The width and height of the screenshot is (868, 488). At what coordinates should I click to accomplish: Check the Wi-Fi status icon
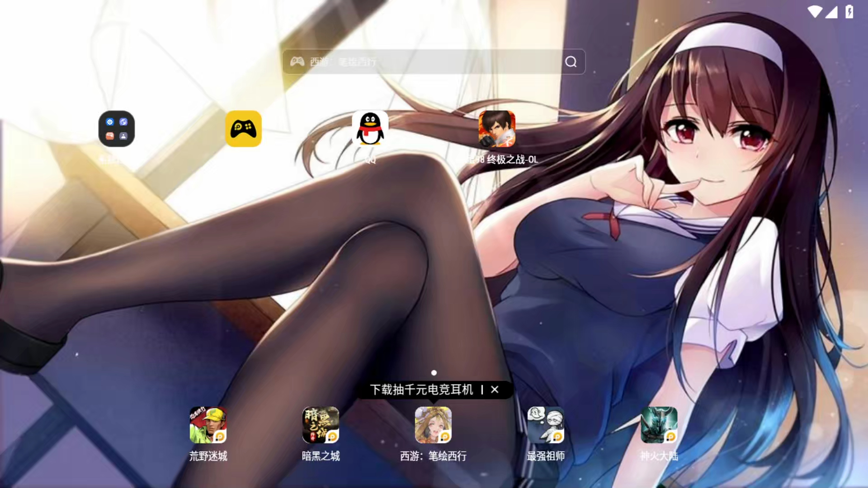[x=815, y=12]
